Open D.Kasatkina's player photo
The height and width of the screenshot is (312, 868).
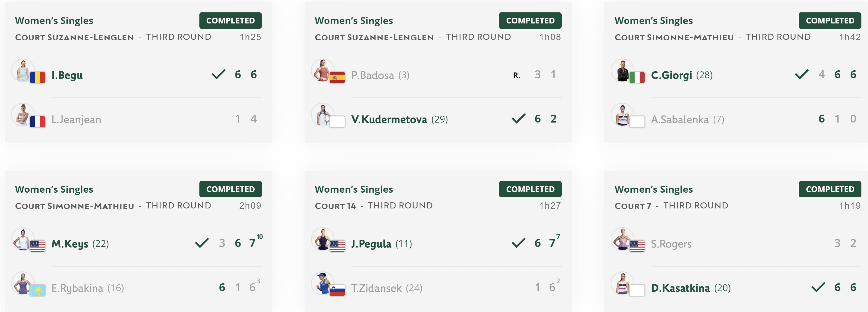(623, 283)
